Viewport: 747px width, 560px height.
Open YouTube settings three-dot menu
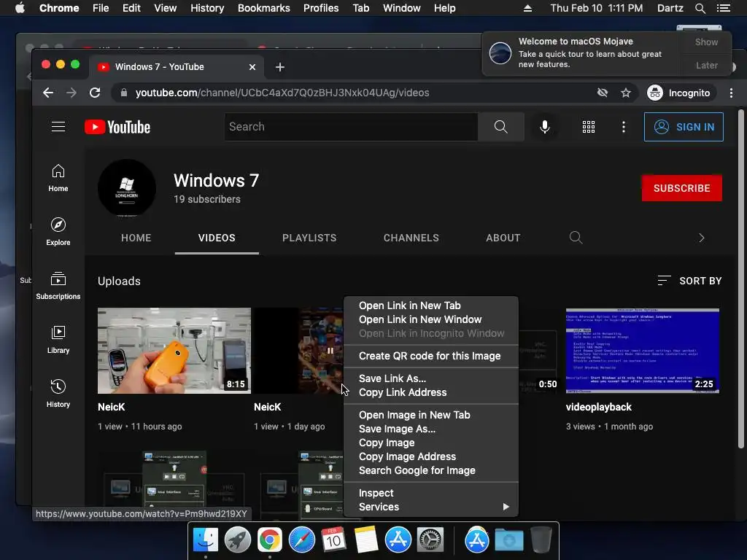click(x=623, y=127)
